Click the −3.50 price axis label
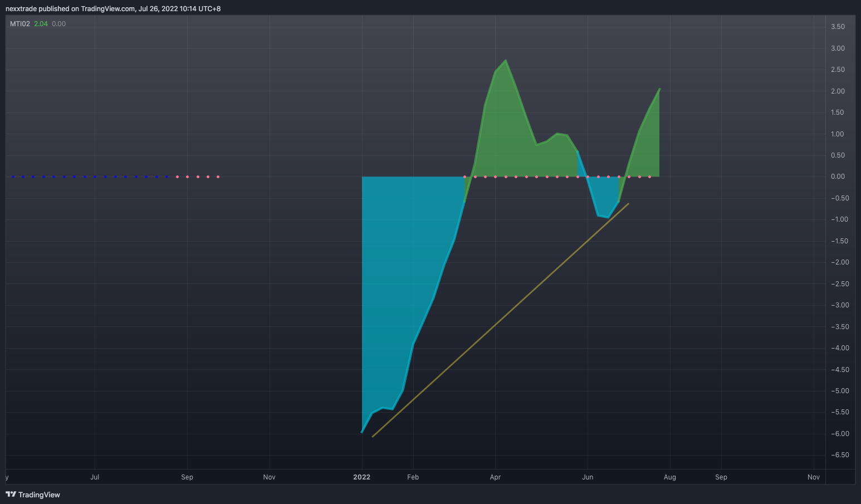 coord(840,327)
